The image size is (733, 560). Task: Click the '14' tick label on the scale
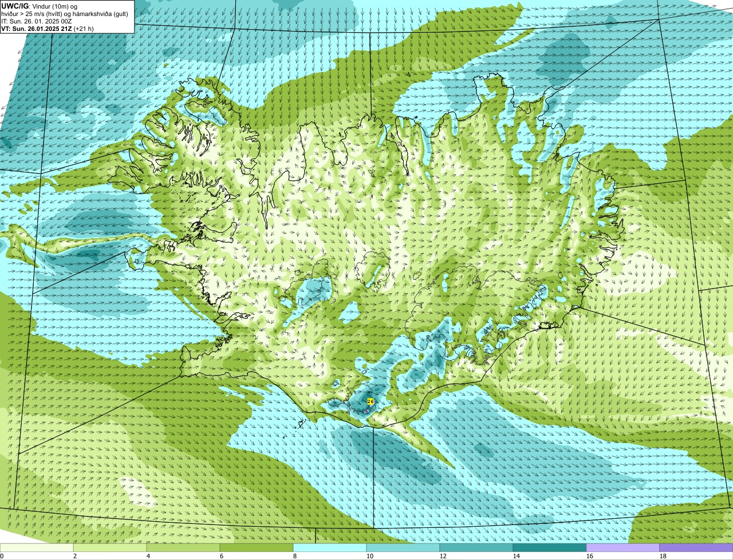[x=517, y=556]
